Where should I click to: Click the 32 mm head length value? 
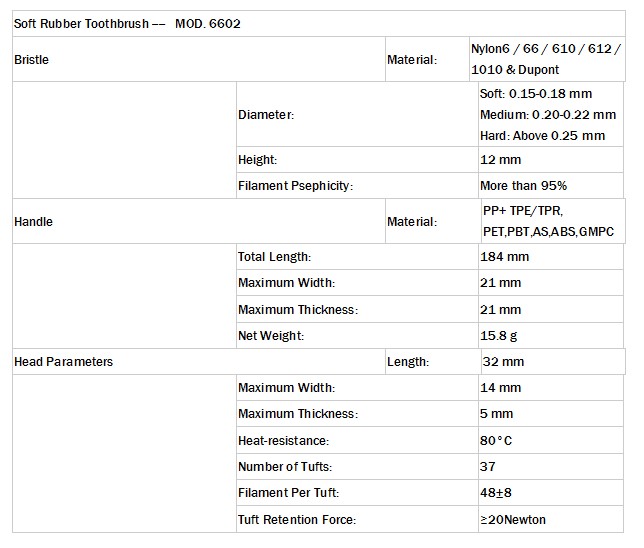503,362
